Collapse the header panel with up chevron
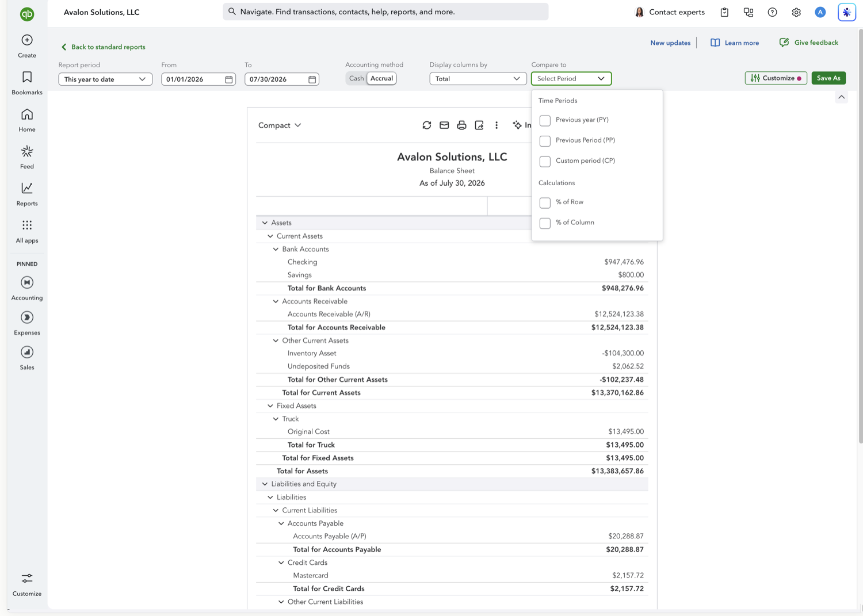The width and height of the screenshot is (863, 616). (x=842, y=97)
